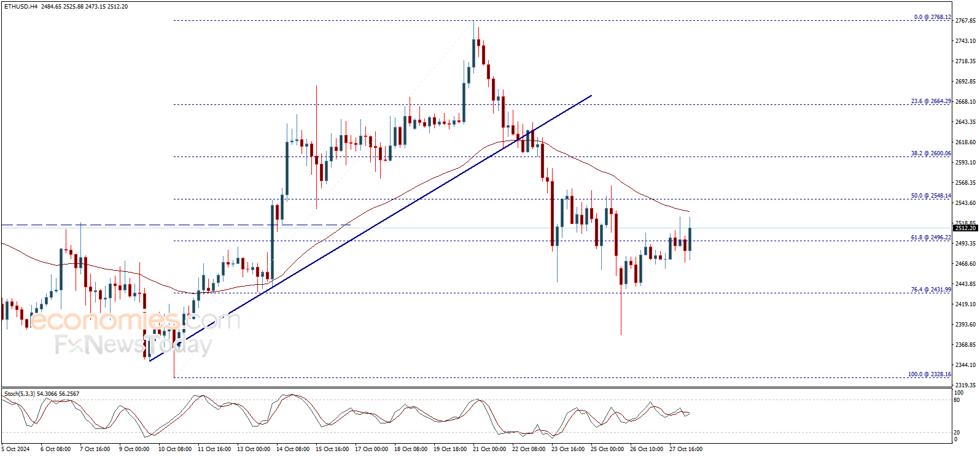Click price axis value 2468.60

pyautogui.click(x=965, y=264)
